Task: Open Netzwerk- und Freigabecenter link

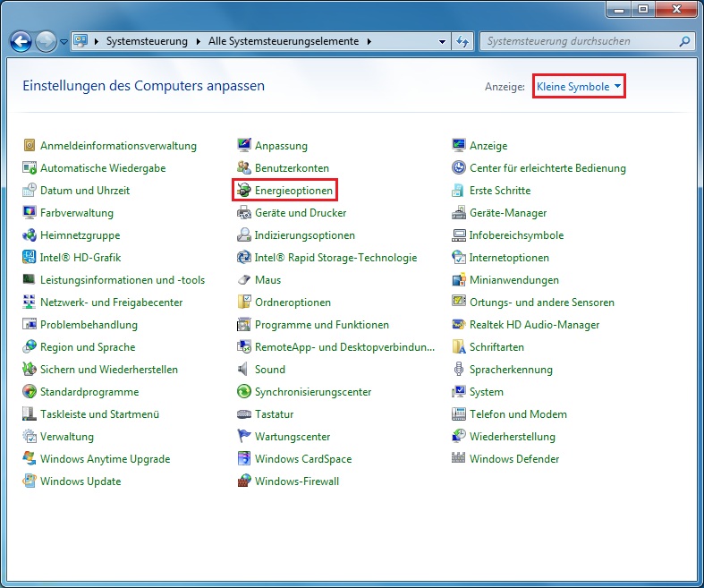Action: [111, 303]
